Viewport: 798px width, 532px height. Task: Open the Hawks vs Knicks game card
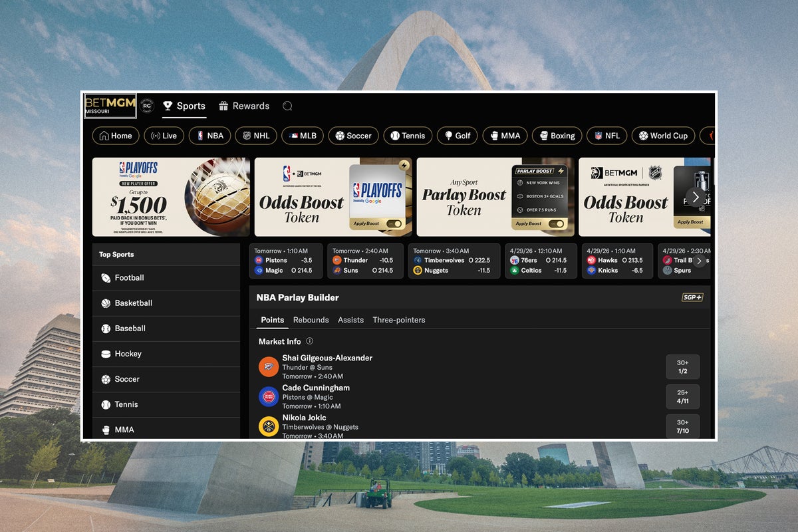[x=617, y=261]
